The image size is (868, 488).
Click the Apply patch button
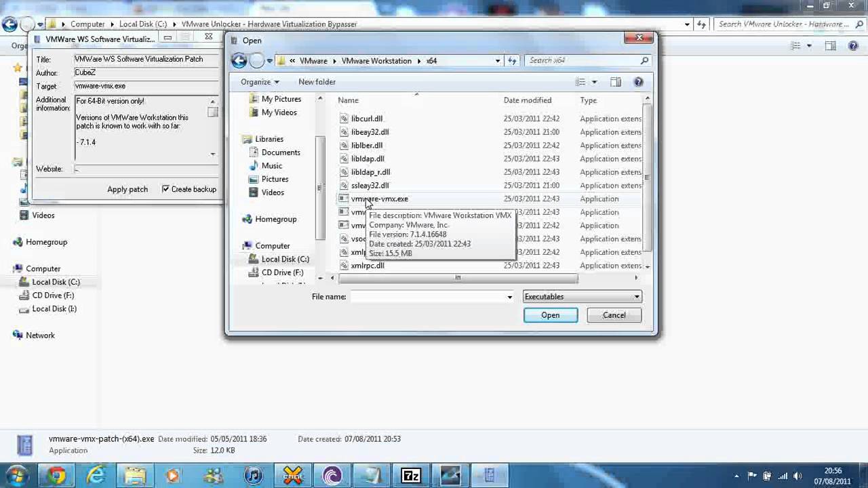[127, 189]
